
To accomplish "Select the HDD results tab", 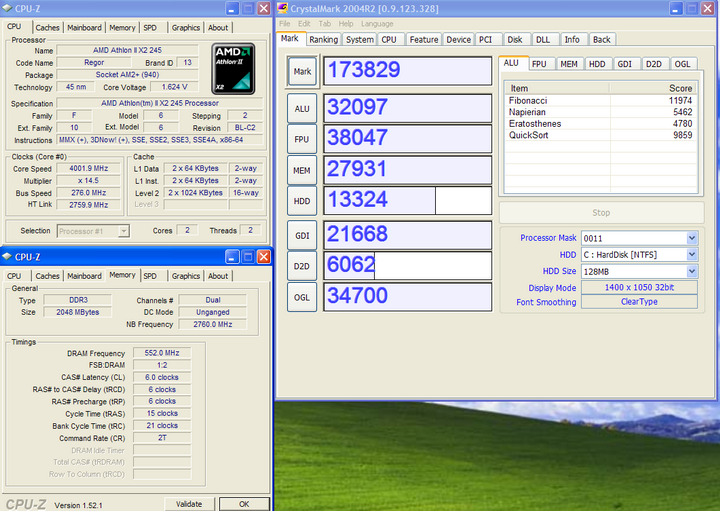I will tap(597, 64).
